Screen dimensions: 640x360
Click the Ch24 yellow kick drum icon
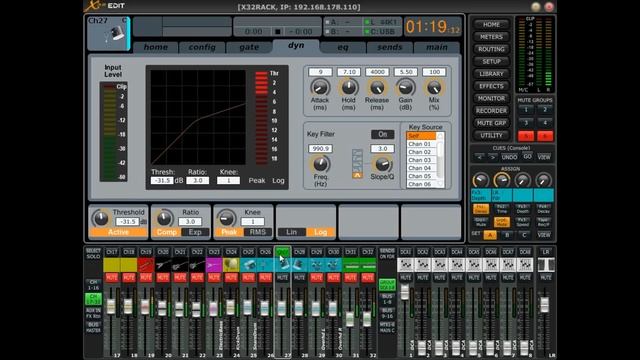(231, 265)
